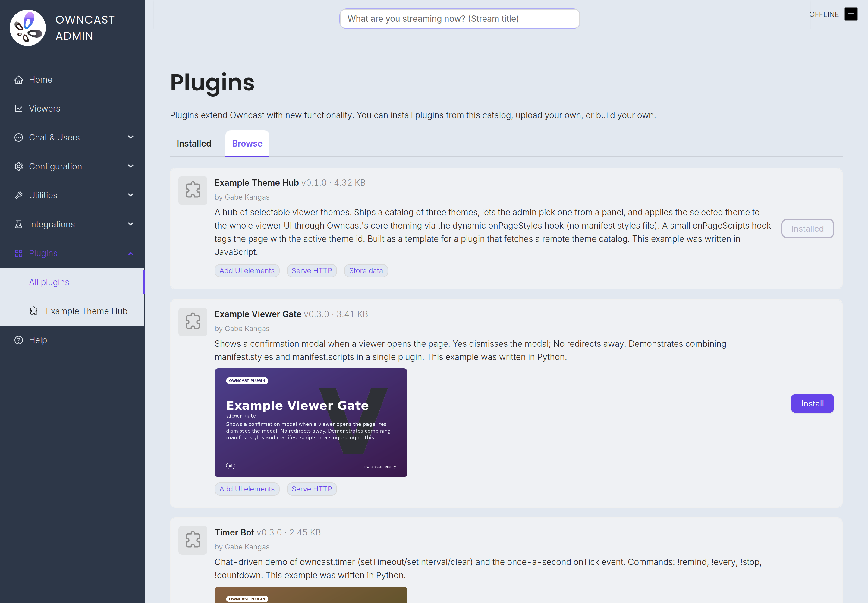
Task: Click the Viewers chart icon
Action: [x=18, y=109]
